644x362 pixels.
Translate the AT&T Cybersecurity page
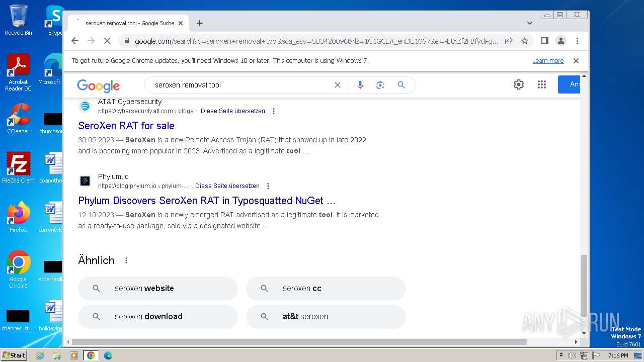[x=233, y=111]
